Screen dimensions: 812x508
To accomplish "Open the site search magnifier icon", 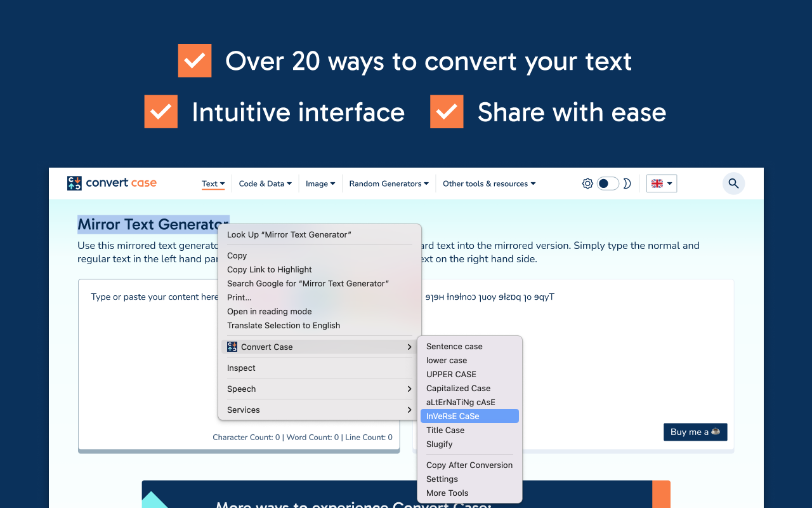I will pos(733,184).
